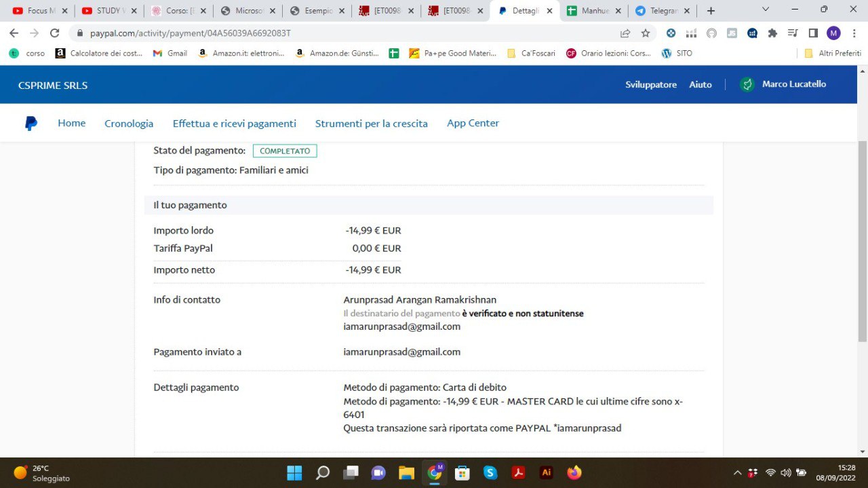Reload the page with the refresh icon
868x488 pixels.
pyautogui.click(x=55, y=33)
